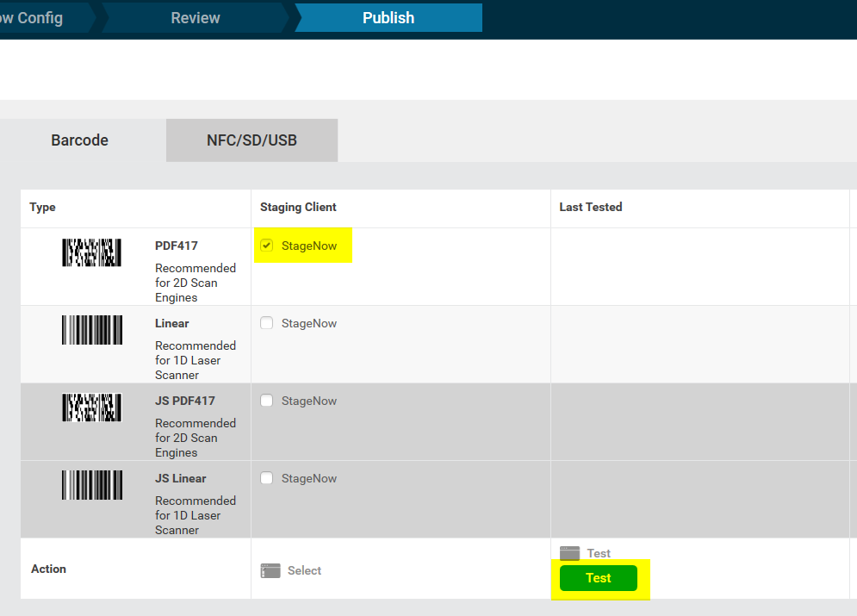Click the Type column header
857x616 pixels.
point(42,207)
